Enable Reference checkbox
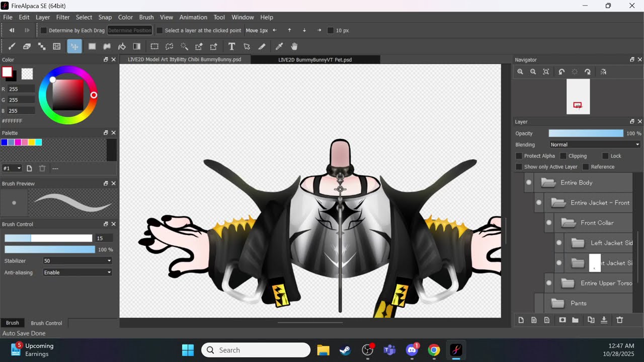The height and width of the screenshot is (362, 644). pos(586,167)
